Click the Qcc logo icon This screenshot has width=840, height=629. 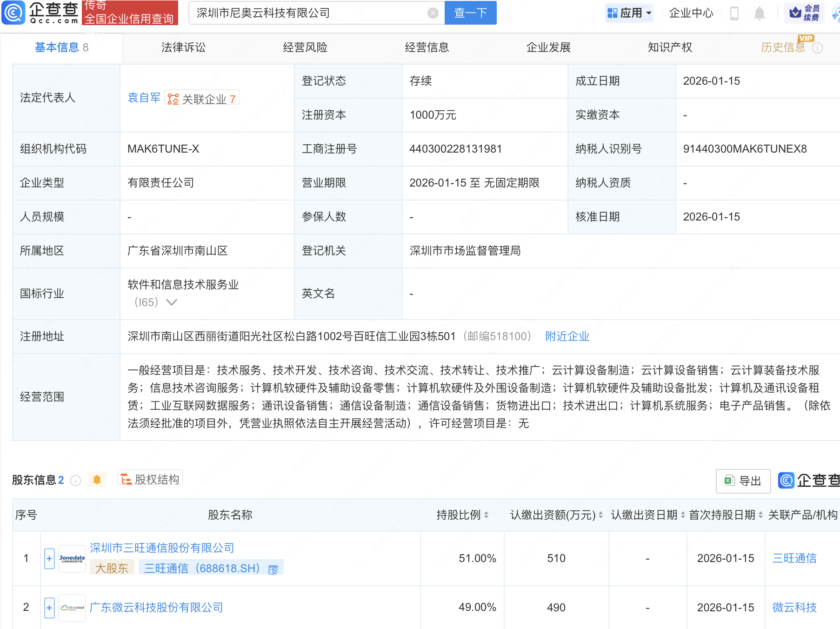point(13,13)
